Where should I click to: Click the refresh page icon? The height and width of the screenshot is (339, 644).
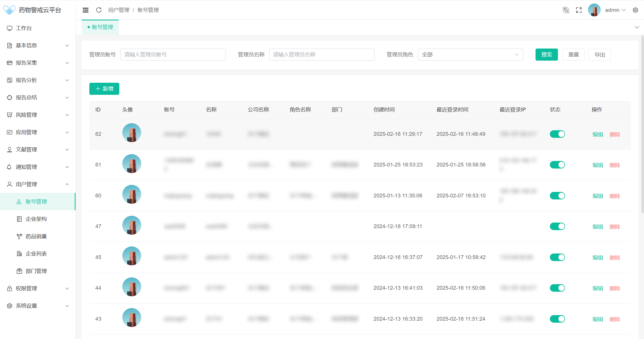click(99, 10)
